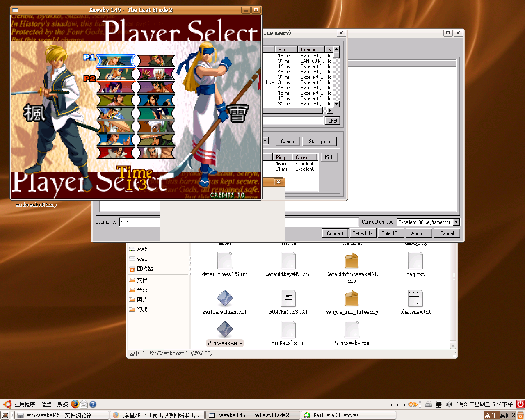The height and width of the screenshot is (420, 525).
Task: Open the 文档 folder in sidebar
Action: point(138,280)
